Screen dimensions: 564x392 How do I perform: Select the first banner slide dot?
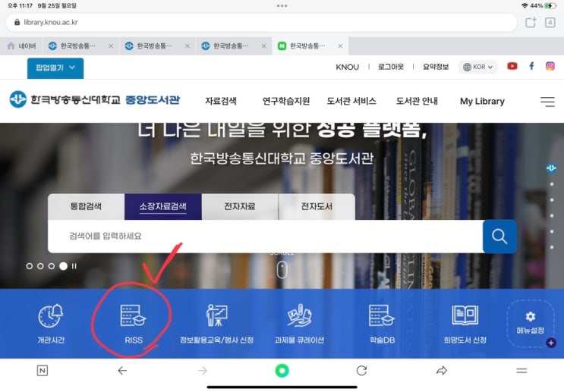(x=30, y=266)
